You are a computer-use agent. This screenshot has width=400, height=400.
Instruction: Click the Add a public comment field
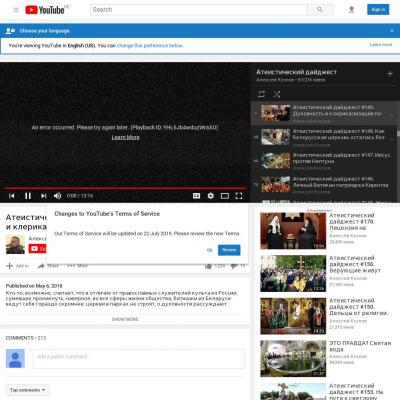tap(138, 359)
